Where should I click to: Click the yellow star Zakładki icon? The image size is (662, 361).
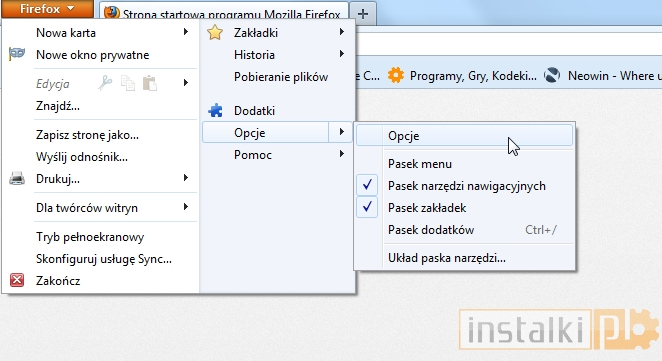[215, 33]
